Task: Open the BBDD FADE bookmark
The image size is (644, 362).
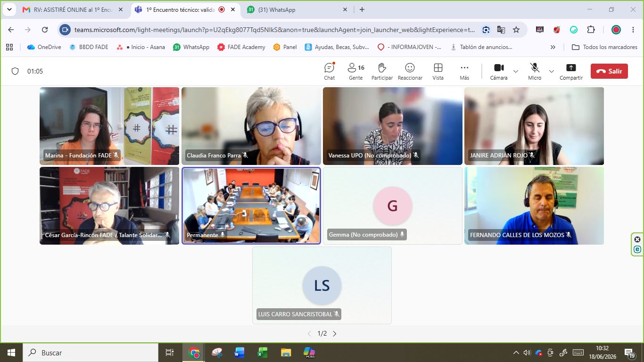Action: point(89,47)
